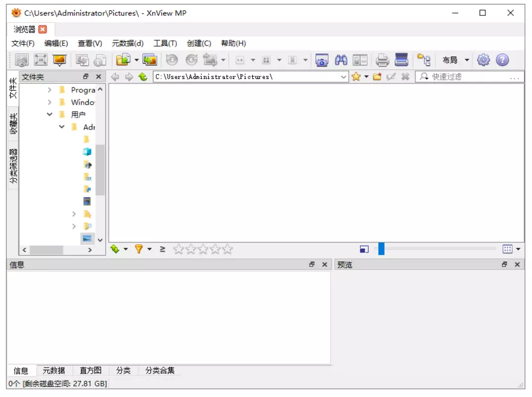Close the 信息 panel

tap(325, 265)
